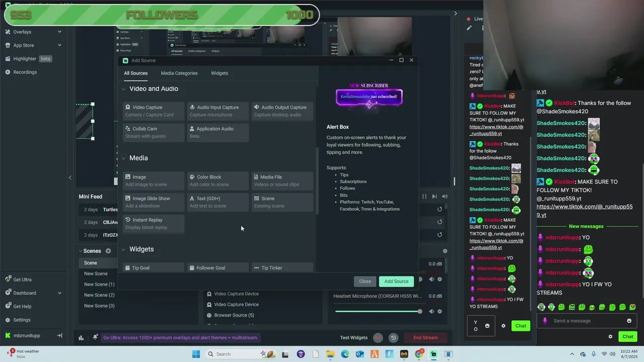Select the Follower Goal widget
Viewport: 644px width, 362px height.
(x=218, y=268)
